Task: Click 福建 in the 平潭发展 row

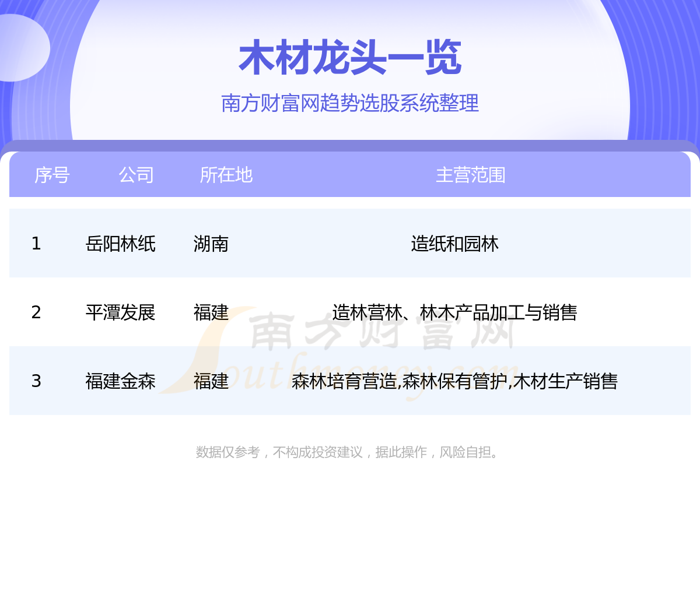Action: [x=211, y=312]
